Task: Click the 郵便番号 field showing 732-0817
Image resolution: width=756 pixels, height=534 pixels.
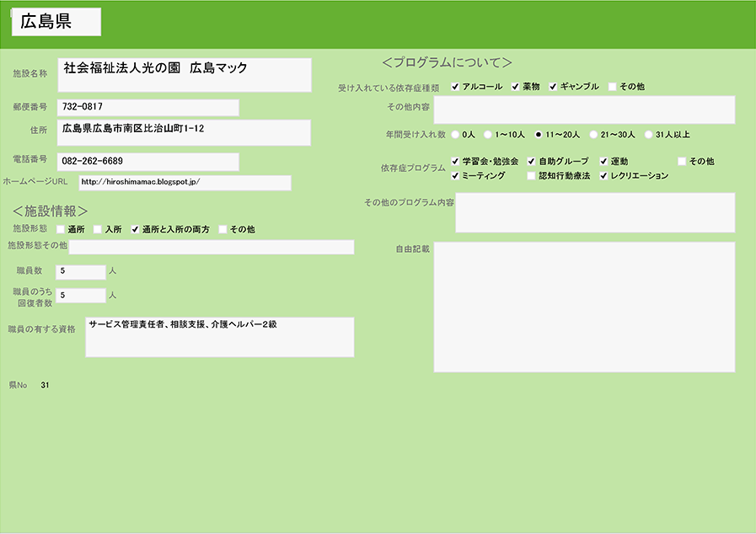Action: tap(147, 108)
